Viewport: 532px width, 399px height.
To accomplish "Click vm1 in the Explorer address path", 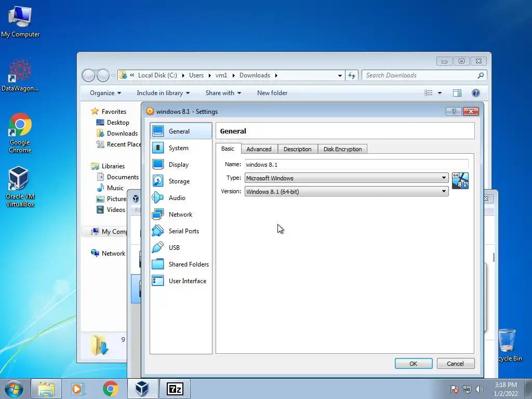I will (221, 75).
